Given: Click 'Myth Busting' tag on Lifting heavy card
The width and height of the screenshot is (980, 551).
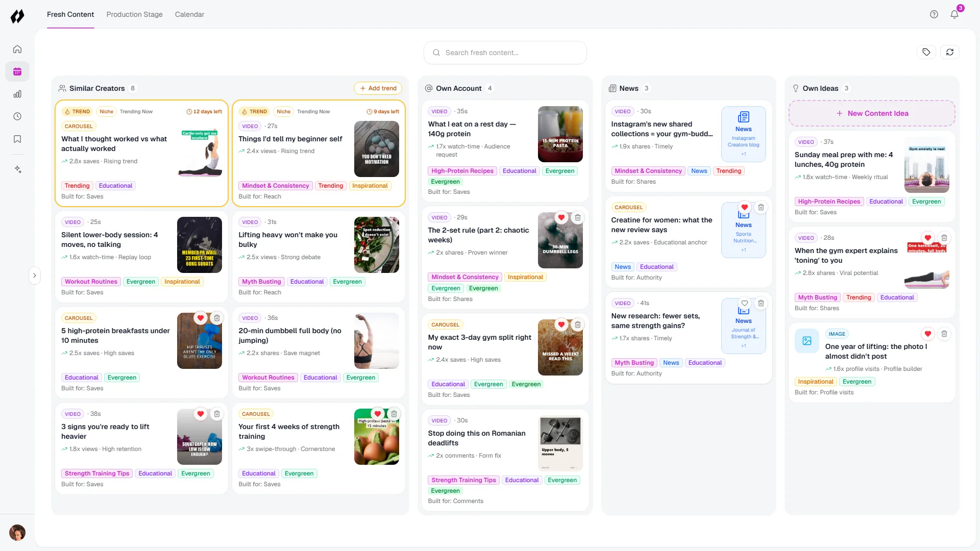Looking at the screenshot, I should [261, 282].
